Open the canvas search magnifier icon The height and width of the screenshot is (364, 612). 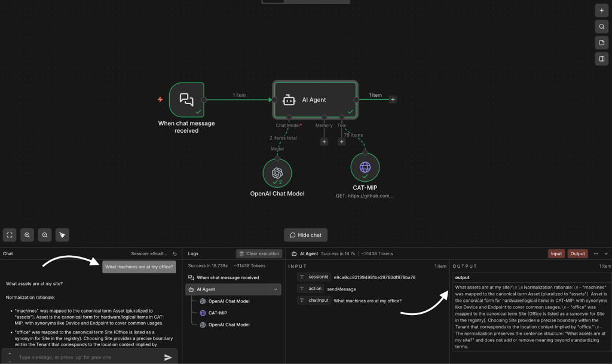click(x=602, y=27)
